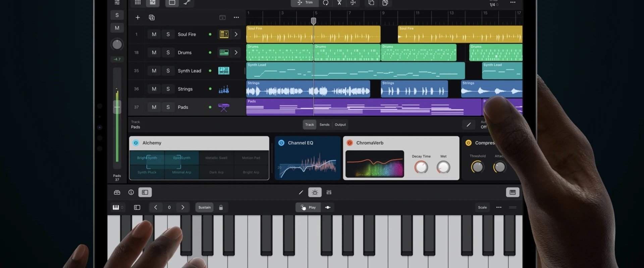The width and height of the screenshot is (644, 268).
Task: Toggle Channel EQ power button
Action: 281,143
